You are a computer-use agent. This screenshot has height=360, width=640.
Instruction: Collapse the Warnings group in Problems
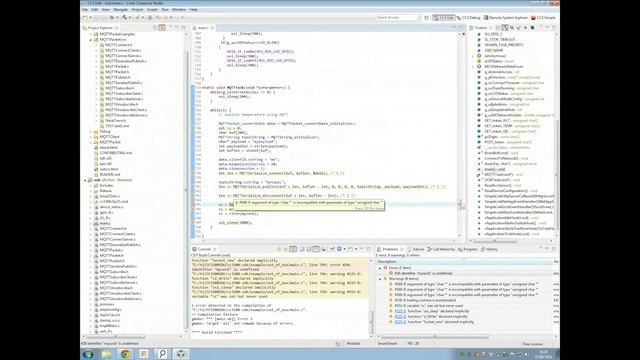[x=380, y=278]
